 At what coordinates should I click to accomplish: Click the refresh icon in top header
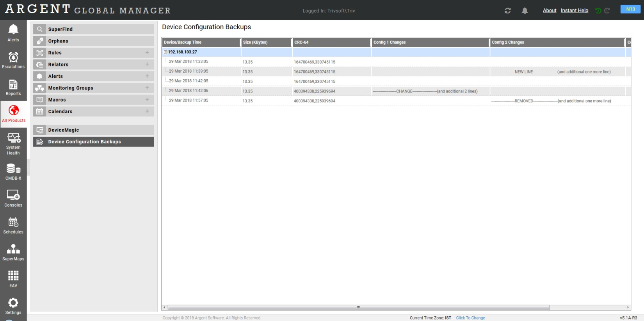point(507,11)
